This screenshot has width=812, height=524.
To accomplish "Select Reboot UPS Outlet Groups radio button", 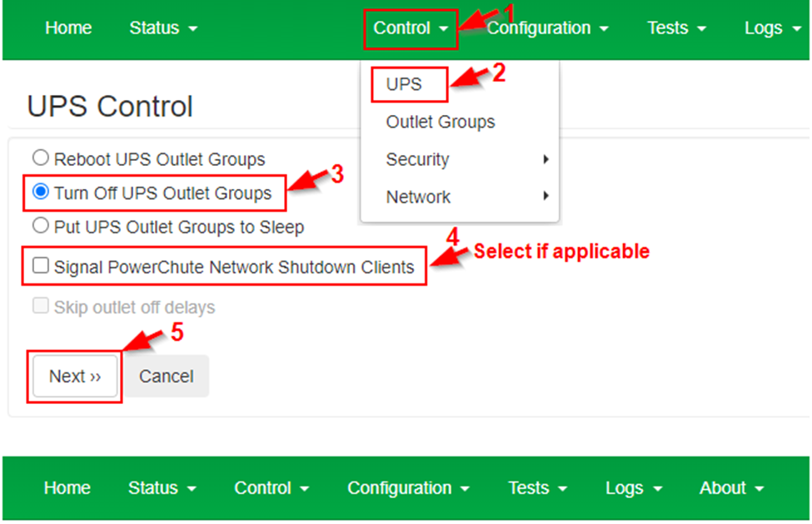I will pos(41,157).
